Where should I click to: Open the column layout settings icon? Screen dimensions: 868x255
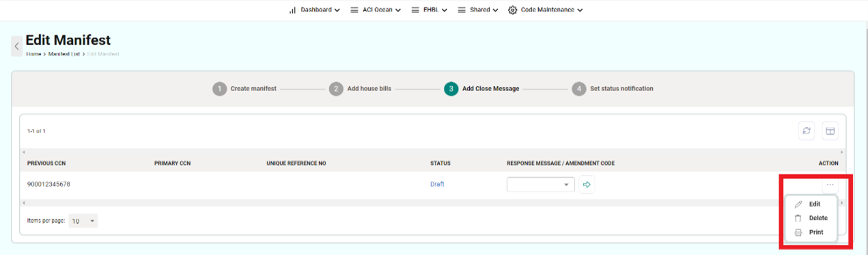(830, 131)
